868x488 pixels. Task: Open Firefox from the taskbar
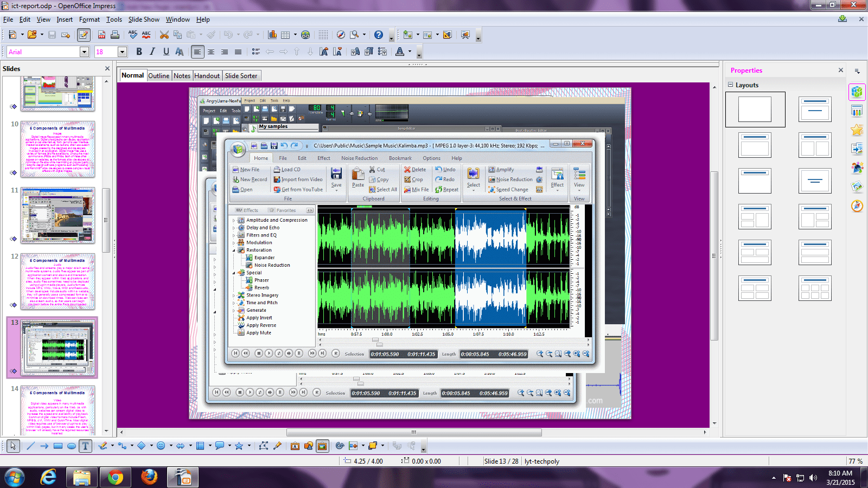(149, 477)
